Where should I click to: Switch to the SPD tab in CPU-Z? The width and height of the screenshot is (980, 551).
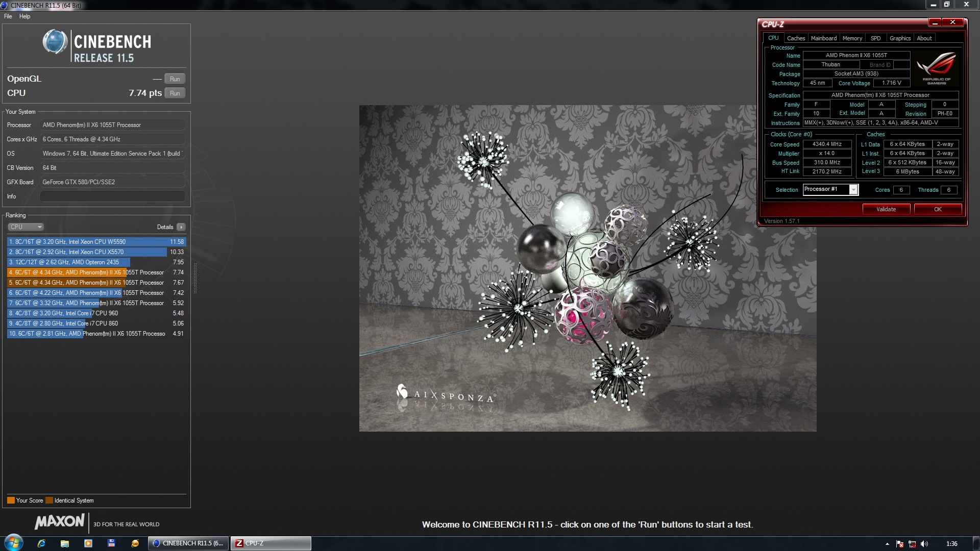875,38
